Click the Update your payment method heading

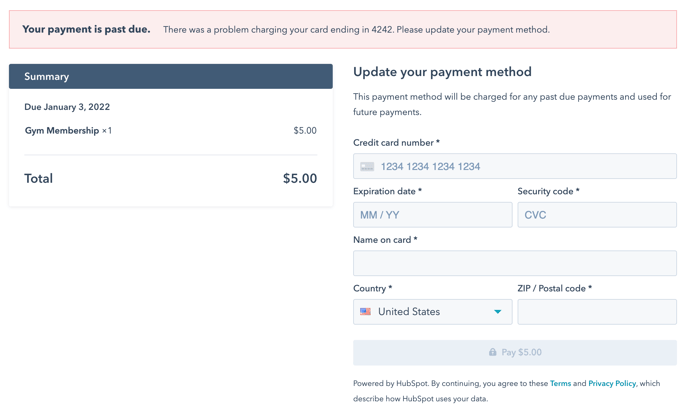[x=442, y=72]
